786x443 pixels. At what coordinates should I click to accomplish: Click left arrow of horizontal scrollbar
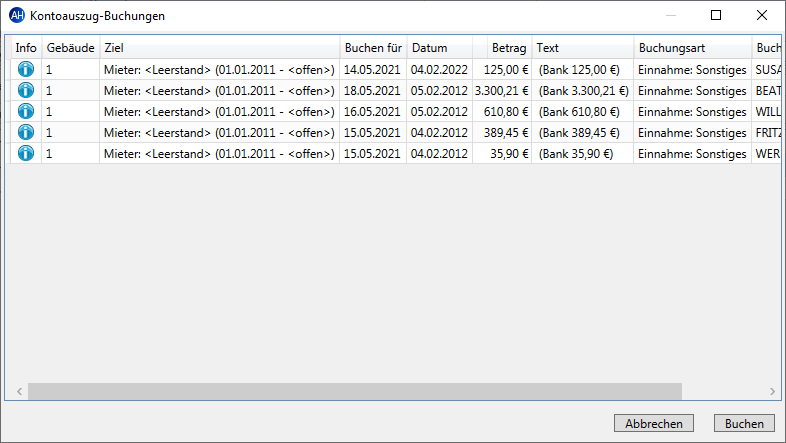click(x=20, y=391)
